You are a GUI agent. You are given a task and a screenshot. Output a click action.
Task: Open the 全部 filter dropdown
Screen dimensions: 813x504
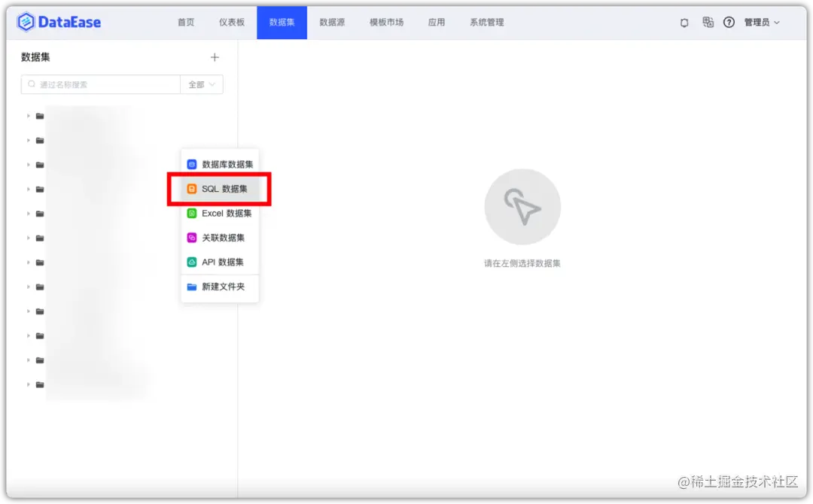[x=202, y=84]
